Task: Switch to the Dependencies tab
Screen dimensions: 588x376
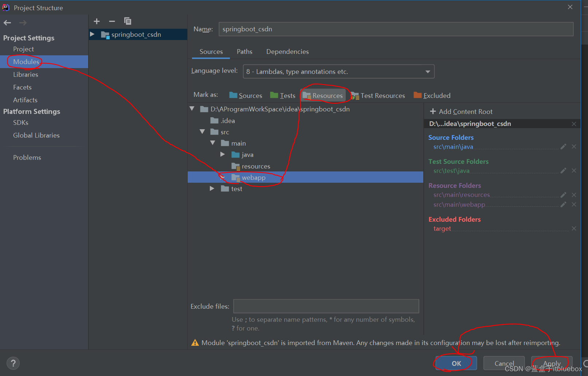Action: tap(287, 52)
